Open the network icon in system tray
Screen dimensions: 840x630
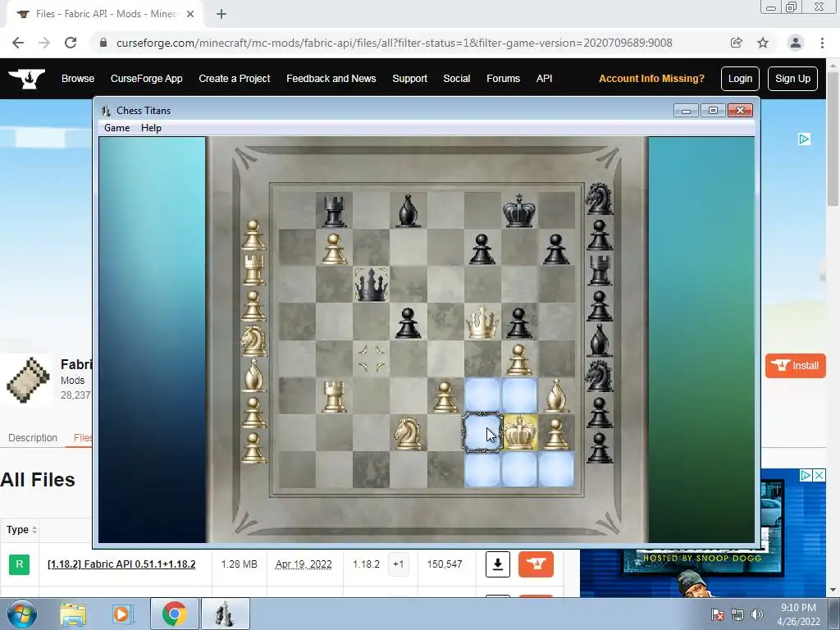tap(737, 614)
